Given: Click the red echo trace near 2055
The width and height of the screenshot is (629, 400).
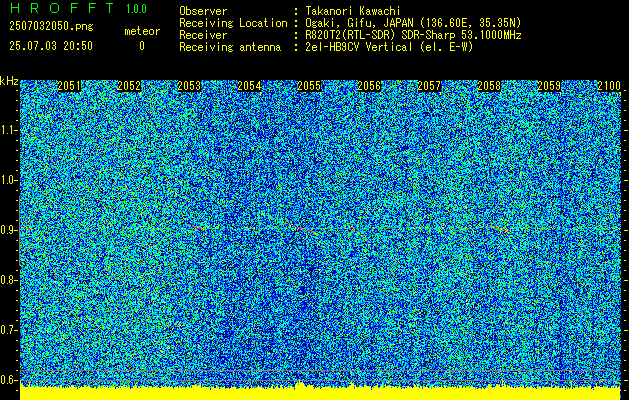Looking at the screenshot, I should tap(307, 230).
